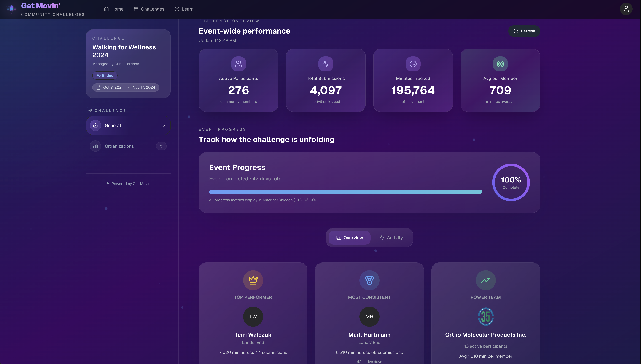Expand the General challenge section
Viewport: 641px width, 364px height.
click(x=128, y=125)
